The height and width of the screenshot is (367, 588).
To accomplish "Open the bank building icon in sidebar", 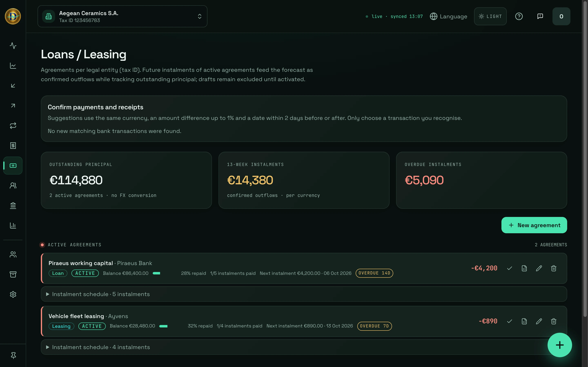I will [x=13, y=206].
